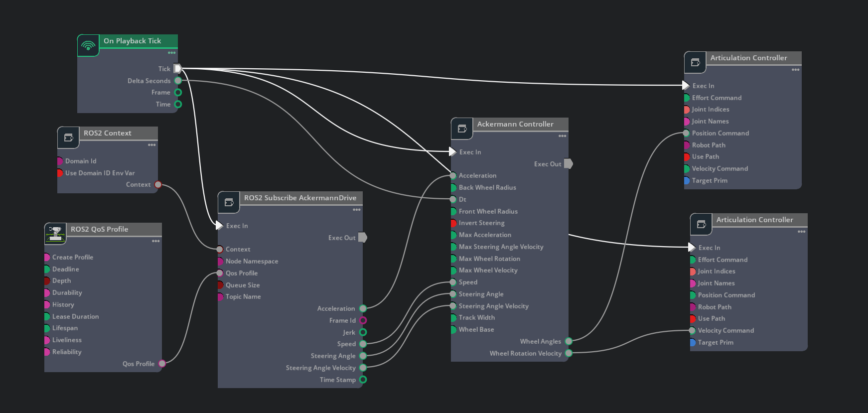
Task: Click the ROS2 Subscribe AckermannDrive node icon
Action: pos(229,202)
